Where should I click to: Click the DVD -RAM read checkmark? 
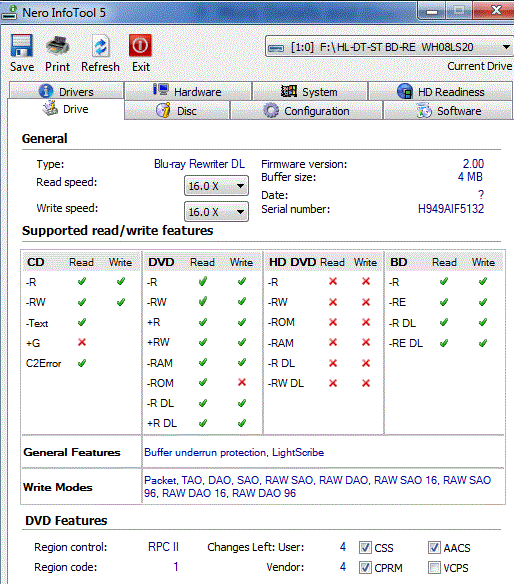point(203,362)
